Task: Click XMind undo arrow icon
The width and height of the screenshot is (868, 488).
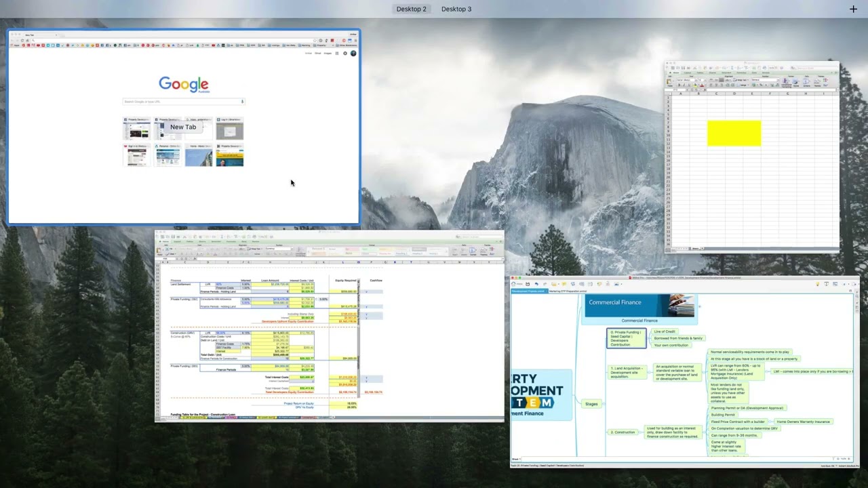Action: coord(536,284)
